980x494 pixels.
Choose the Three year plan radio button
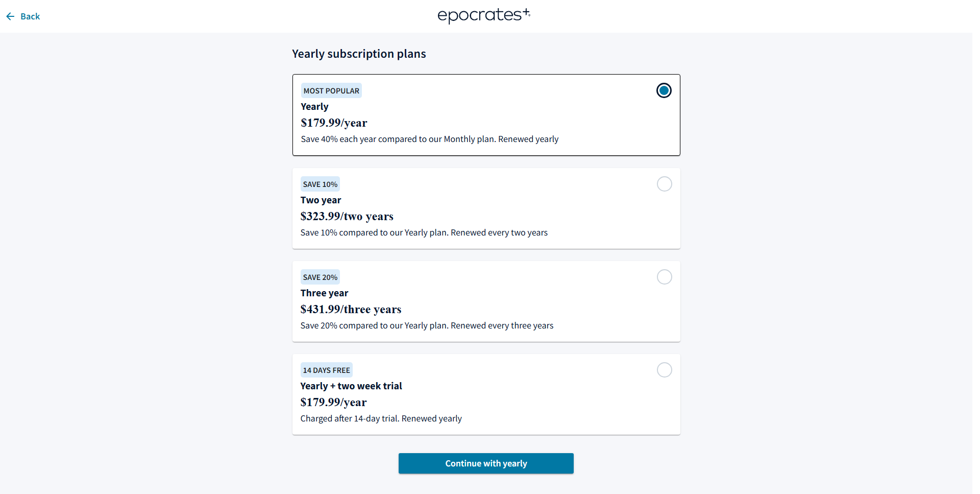coord(664,277)
